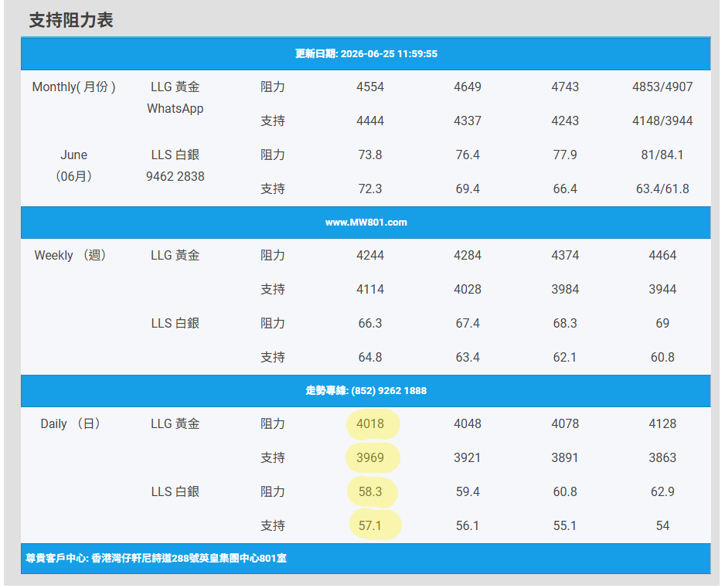Image resolution: width=725 pixels, height=588 pixels.
Task: Click the hotline number (852) 9262 1888
Action: [388, 391]
